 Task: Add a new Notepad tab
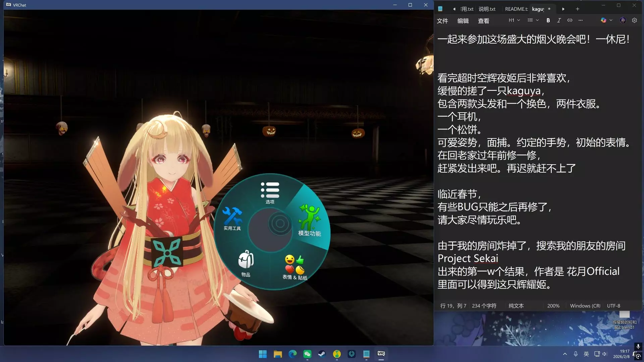point(578,9)
